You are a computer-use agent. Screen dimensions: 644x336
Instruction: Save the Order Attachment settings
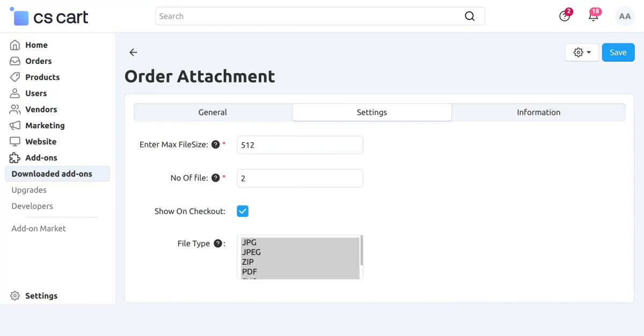(618, 52)
